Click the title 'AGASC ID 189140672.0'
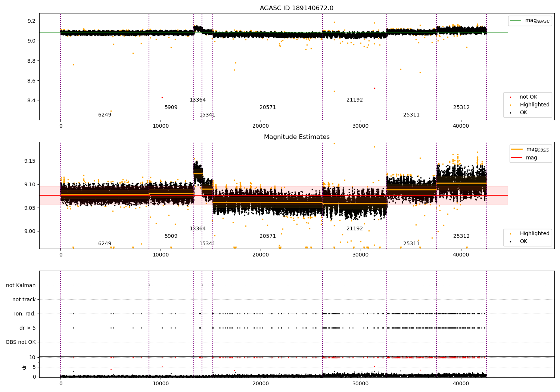The height and width of the screenshot is (392, 560). [297, 8]
